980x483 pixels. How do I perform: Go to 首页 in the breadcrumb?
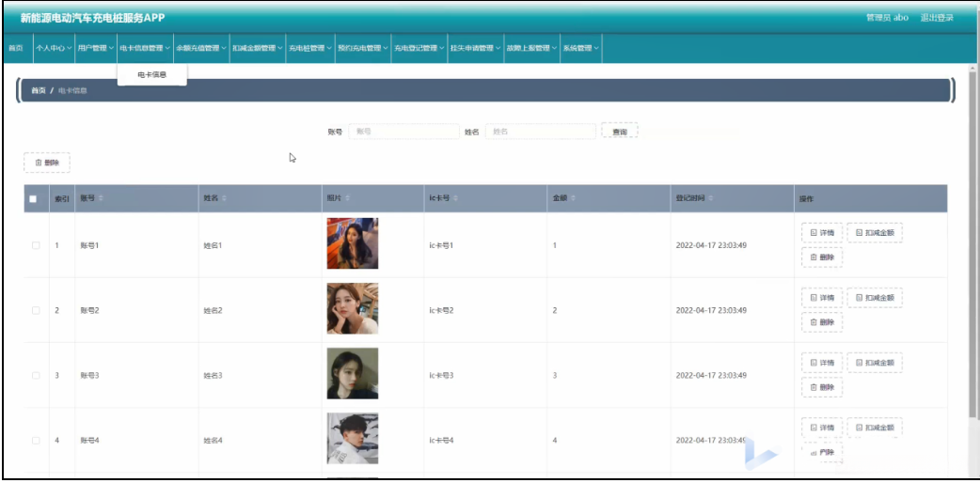pos(39,90)
